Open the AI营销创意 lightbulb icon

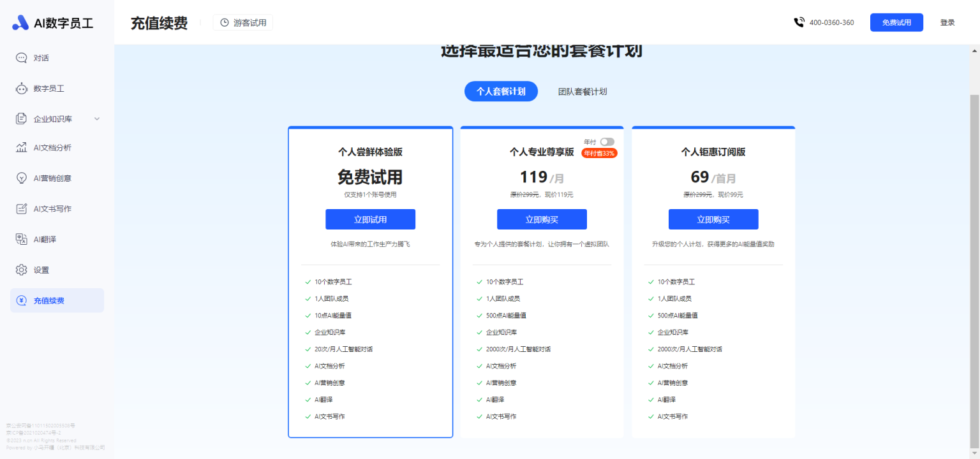pos(21,178)
